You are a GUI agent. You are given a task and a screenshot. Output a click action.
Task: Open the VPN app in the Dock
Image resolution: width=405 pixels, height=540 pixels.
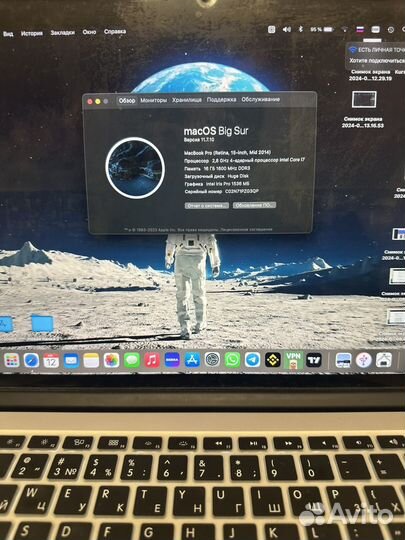point(293,361)
